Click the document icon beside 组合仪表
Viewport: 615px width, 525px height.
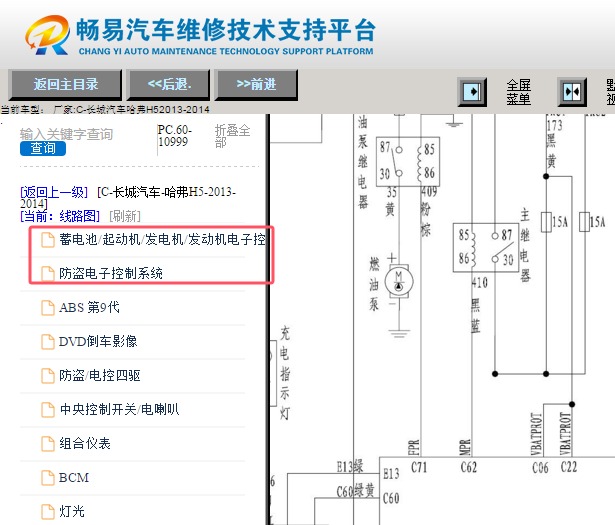(48, 444)
